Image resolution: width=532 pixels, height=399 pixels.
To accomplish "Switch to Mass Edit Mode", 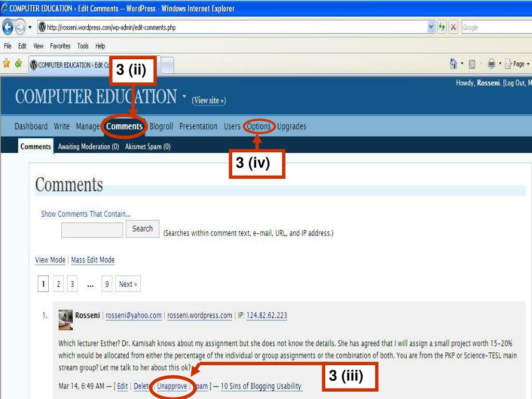I will (92, 260).
